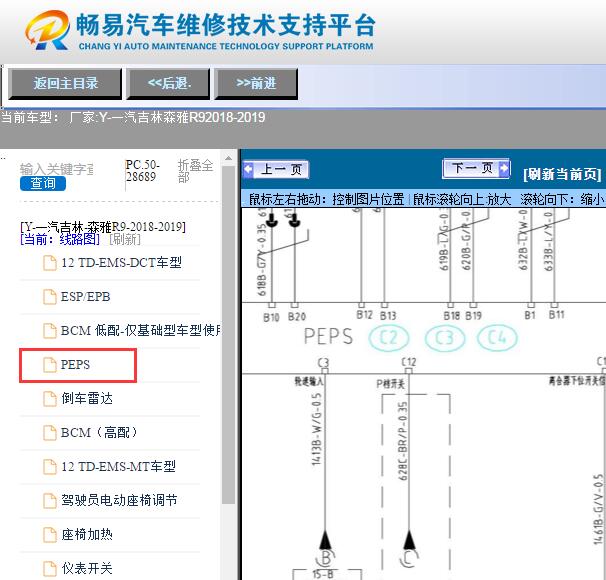Click wire label 628C-BR/P-0.35
This screenshot has height=580, width=606.
tap(403, 441)
